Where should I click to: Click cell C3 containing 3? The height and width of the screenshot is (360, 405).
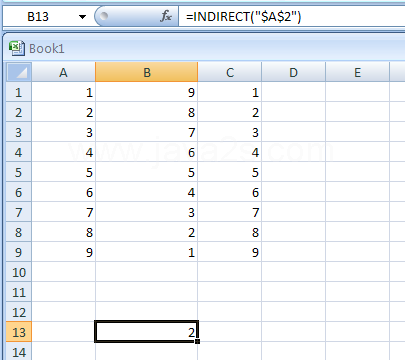click(230, 132)
